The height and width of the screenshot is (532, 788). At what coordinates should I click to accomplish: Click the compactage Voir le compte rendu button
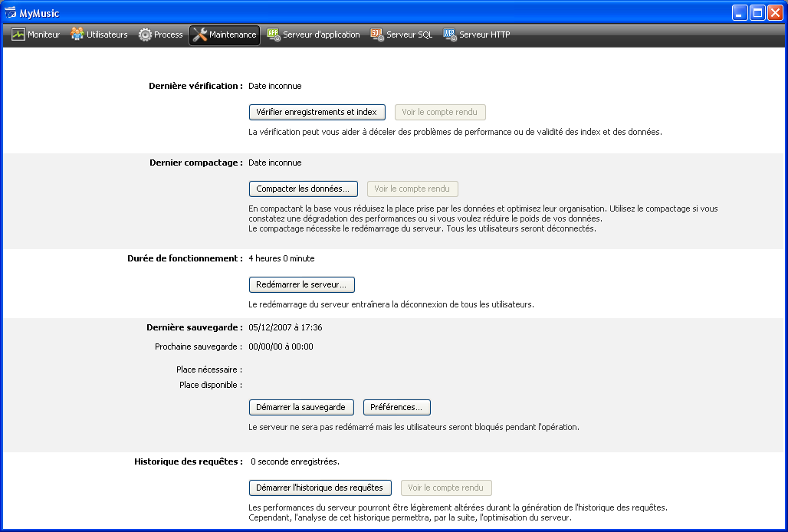tap(412, 189)
